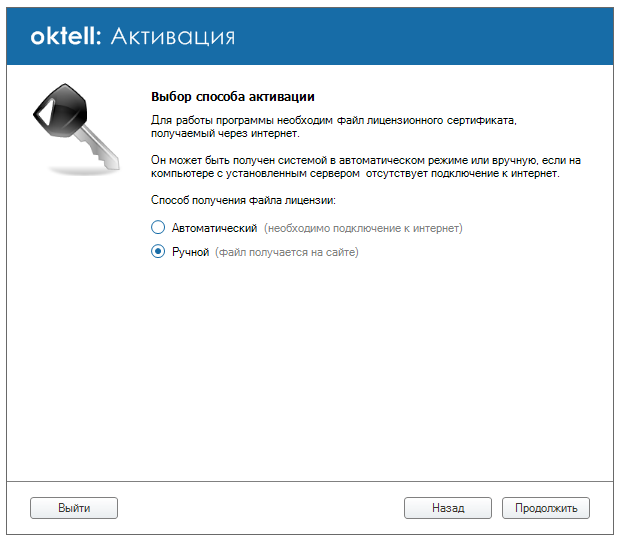620x542 pixels.
Task: Click empty area of the blue header bar
Action: (430, 36)
